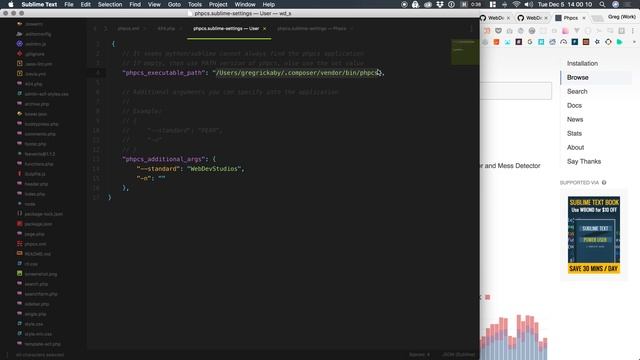Open the About link in the browser sidebar
Viewport: 640px width, 360px height.
click(575, 147)
